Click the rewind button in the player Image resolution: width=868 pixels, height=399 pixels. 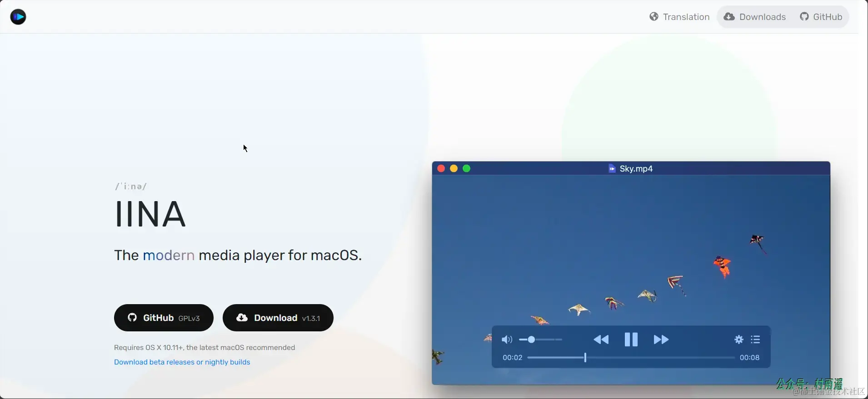point(601,340)
